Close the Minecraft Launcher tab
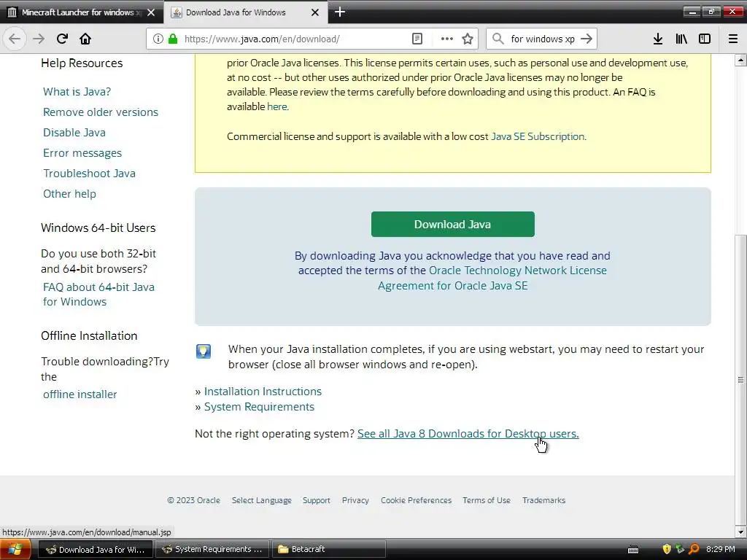 coord(151,12)
